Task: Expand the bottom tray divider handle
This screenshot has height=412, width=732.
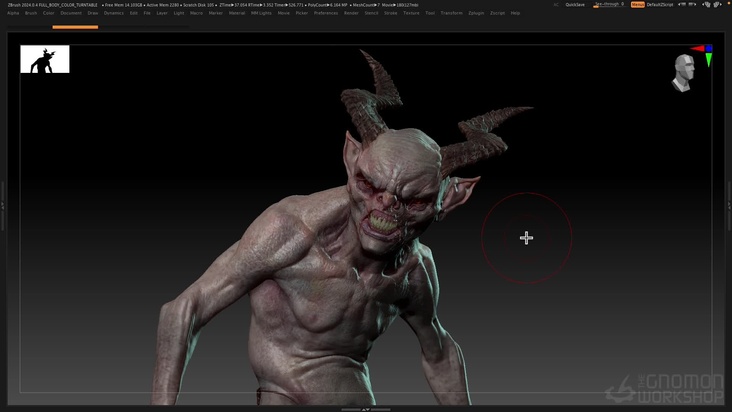Action: 366,409
